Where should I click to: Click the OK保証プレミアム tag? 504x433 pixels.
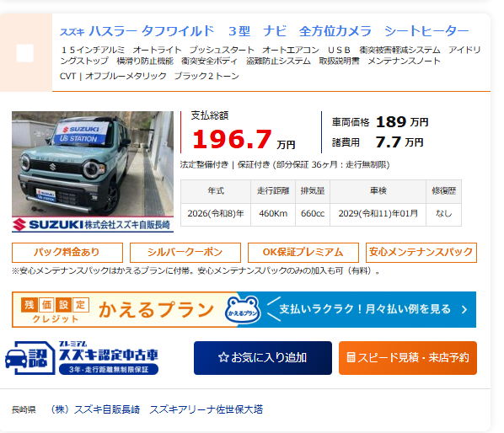(303, 253)
